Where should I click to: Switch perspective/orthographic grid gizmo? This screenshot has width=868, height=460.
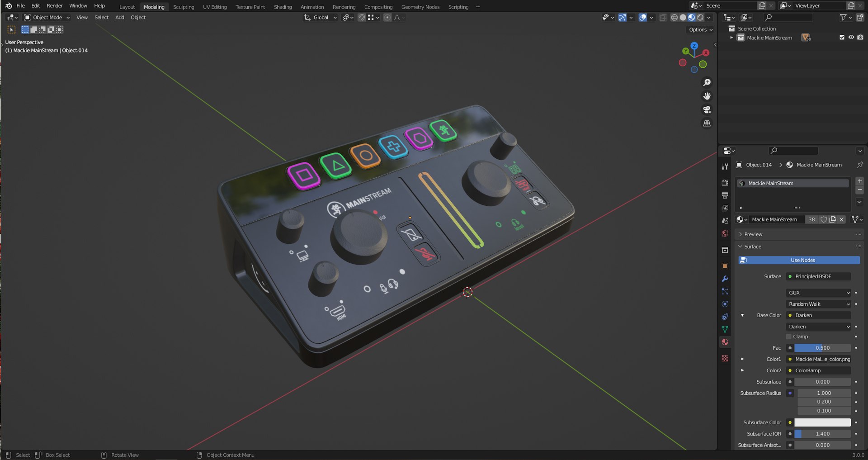pyautogui.click(x=707, y=123)
